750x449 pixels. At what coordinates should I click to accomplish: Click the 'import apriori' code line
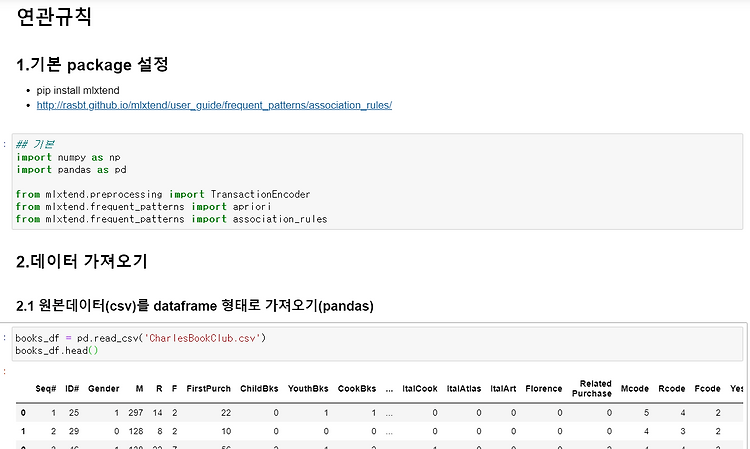click(143, 207)
